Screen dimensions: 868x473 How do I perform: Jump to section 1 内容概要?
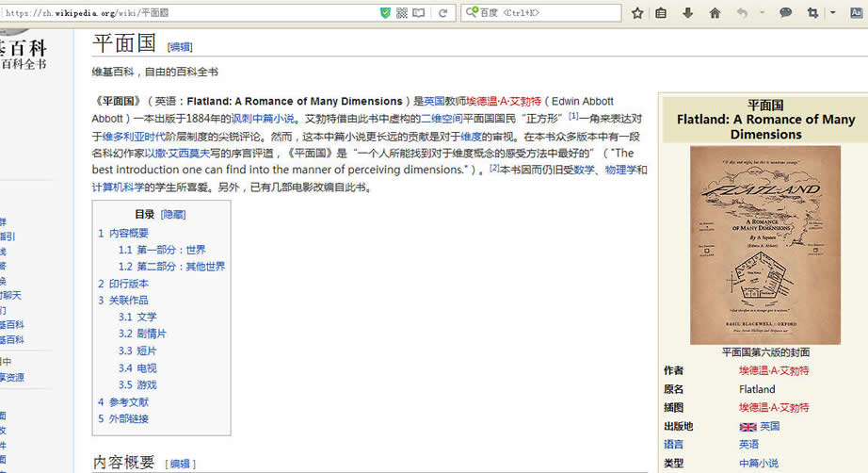(123, 233)
